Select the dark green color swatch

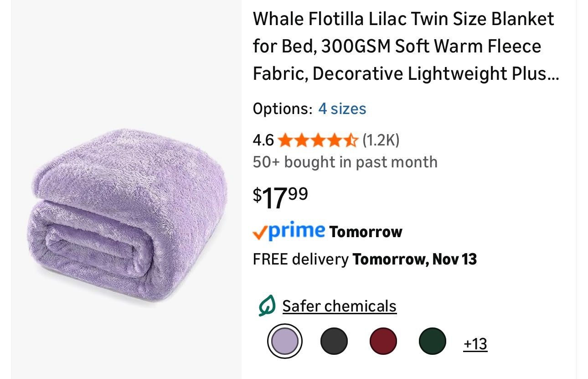pyautogui.click(x=432, y=341)
